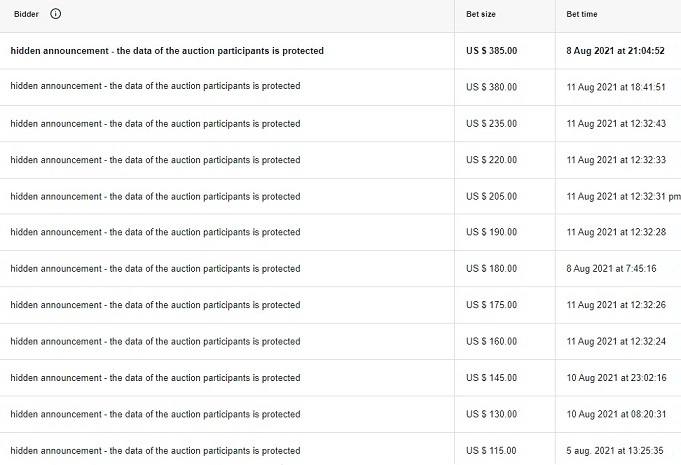Click the Bet size column header
The width and height of the screenshot is (681, 465).
coord(481,14)
